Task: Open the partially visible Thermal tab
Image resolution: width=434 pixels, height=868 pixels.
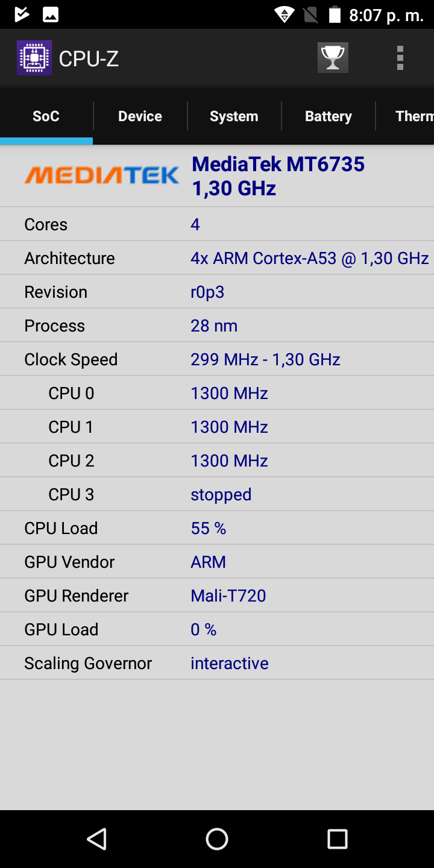Action: (x=405, y=116)
